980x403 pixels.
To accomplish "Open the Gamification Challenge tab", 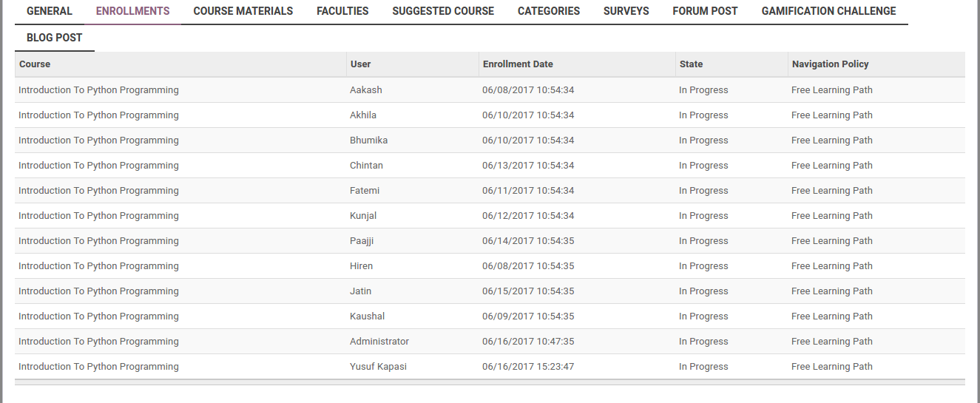I will pyautogui.click(x=828, y=11).
